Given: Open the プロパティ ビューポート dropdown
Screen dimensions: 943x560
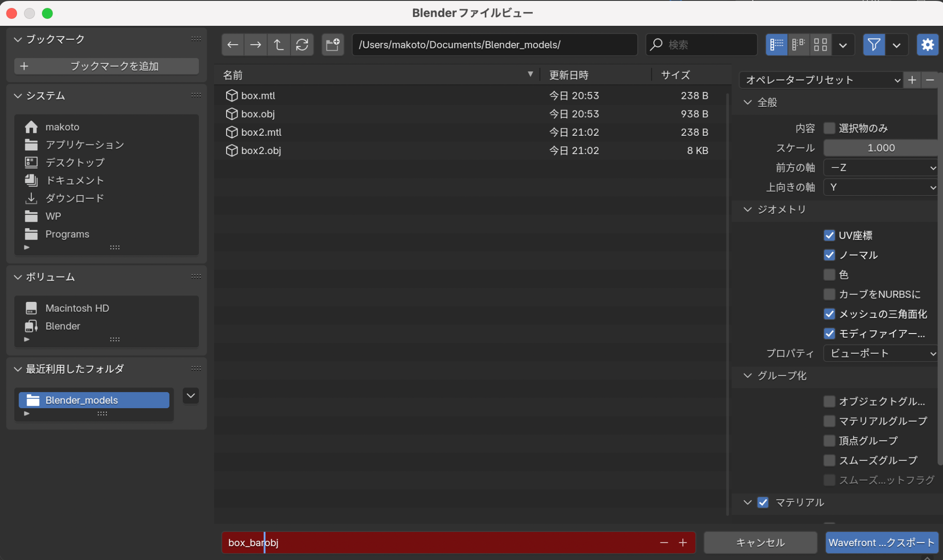Looking at the screenshot, I should (881, 353).
